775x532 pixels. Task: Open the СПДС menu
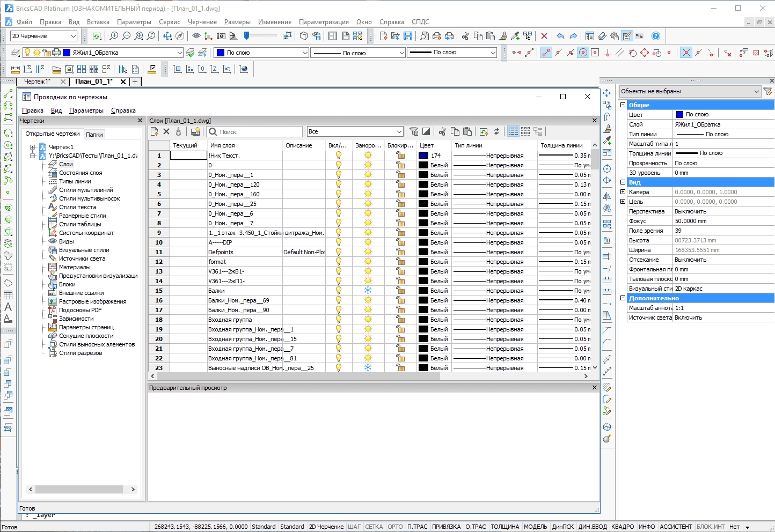[x=420, y=22]
